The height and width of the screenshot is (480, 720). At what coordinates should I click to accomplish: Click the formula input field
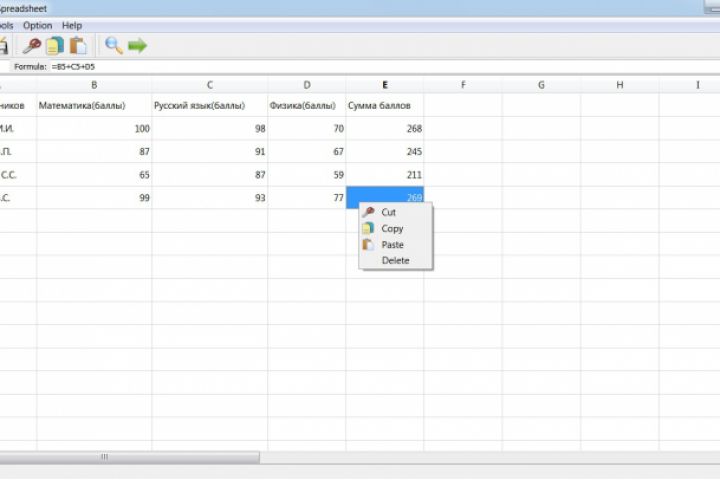click(x=383, y=67)
